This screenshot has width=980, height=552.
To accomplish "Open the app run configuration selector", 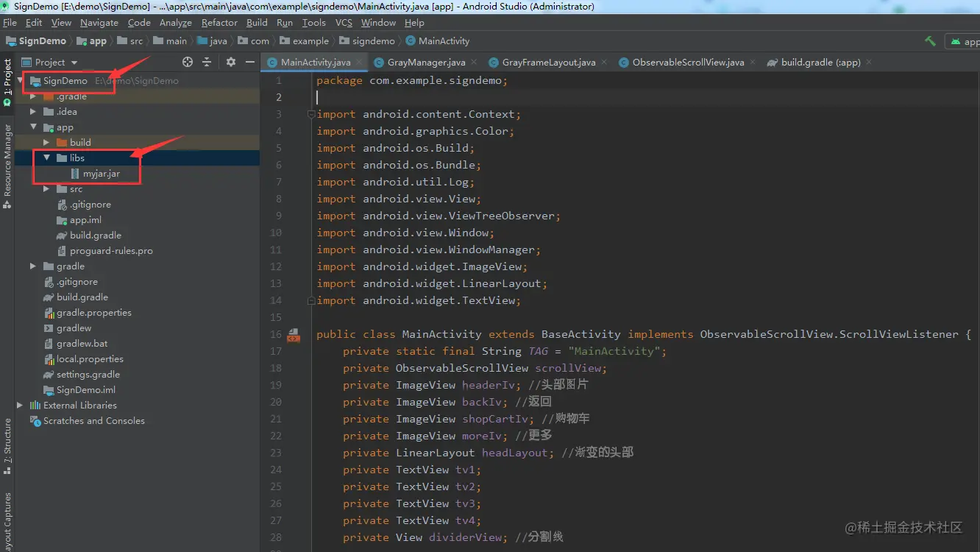I will coord(965,42).
